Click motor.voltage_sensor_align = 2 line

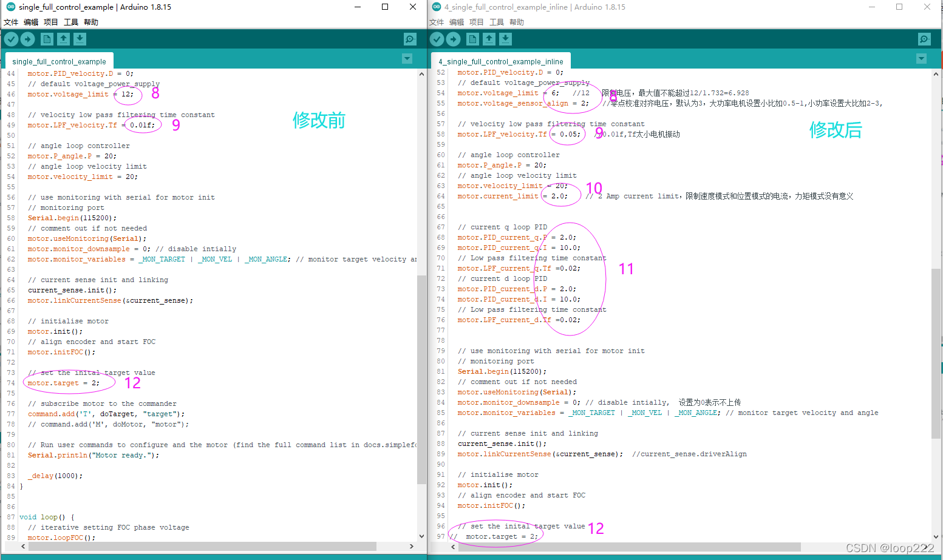(x=523, y=103)
